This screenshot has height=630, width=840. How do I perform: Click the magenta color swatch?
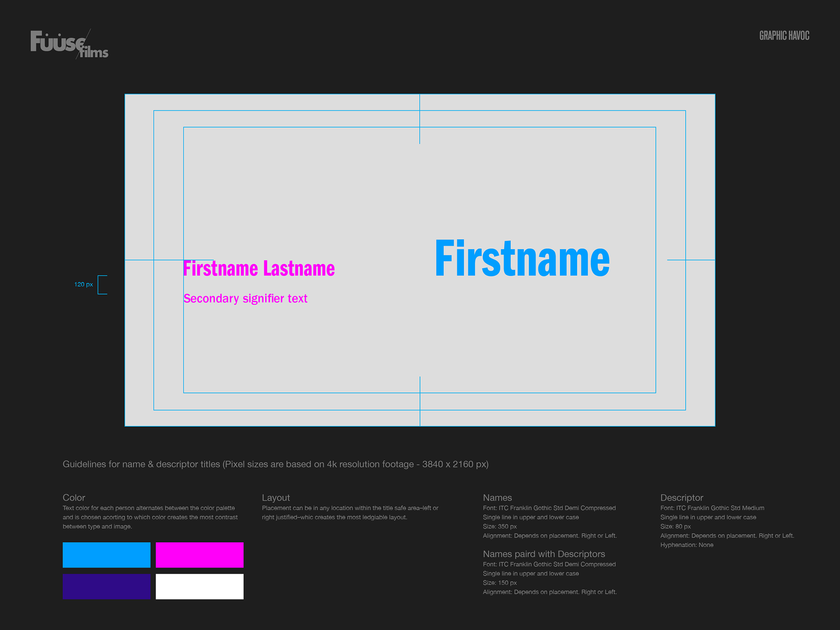click(x=199, y=555)
